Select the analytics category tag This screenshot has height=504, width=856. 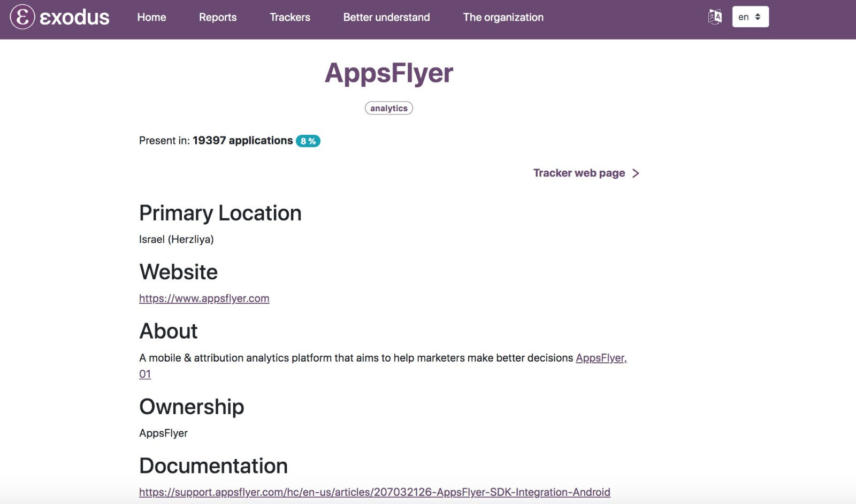(x=388, y=108)
